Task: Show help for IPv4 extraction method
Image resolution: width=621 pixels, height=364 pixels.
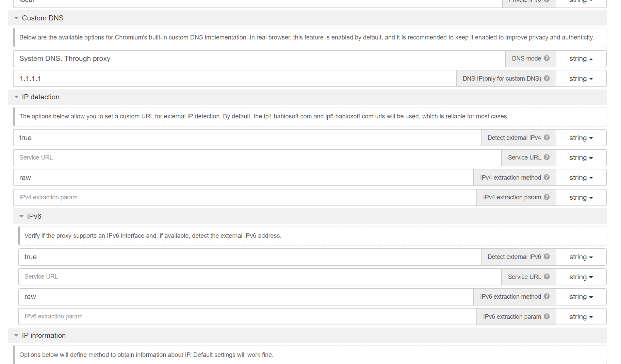Action: (x=546, y=177)
